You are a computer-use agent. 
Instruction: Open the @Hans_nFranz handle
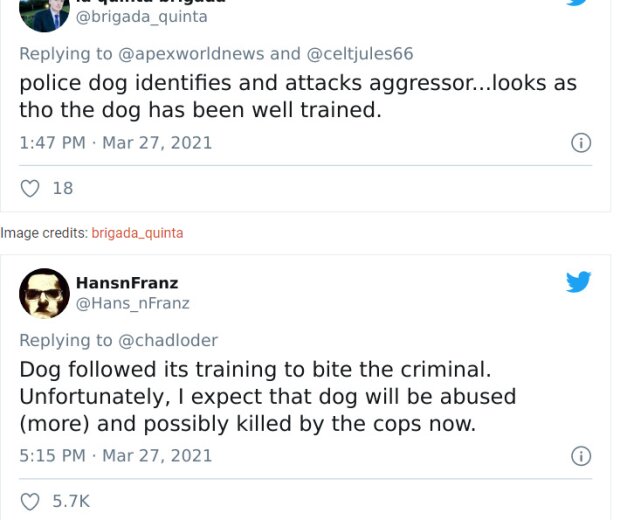pos(132,303)
